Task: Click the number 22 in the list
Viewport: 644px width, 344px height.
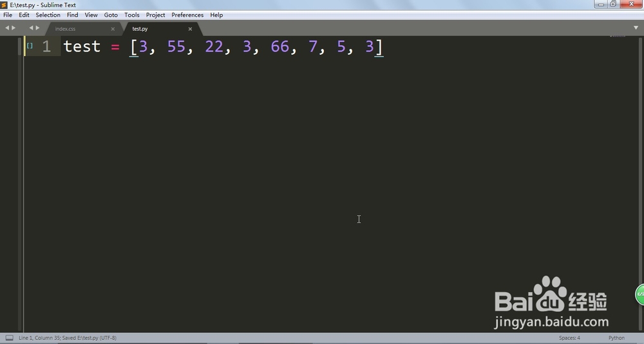Action: 214,46
